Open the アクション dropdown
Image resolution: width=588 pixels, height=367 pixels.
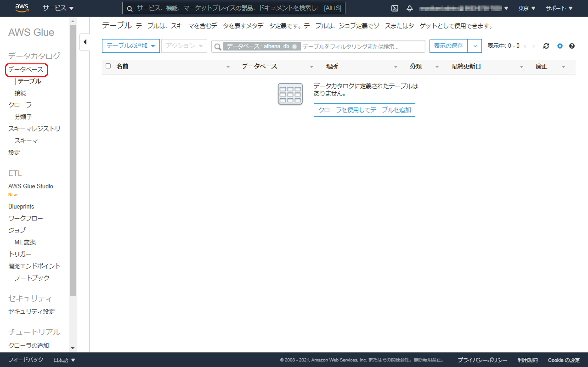pyautogui.click(x=184, y=46)
